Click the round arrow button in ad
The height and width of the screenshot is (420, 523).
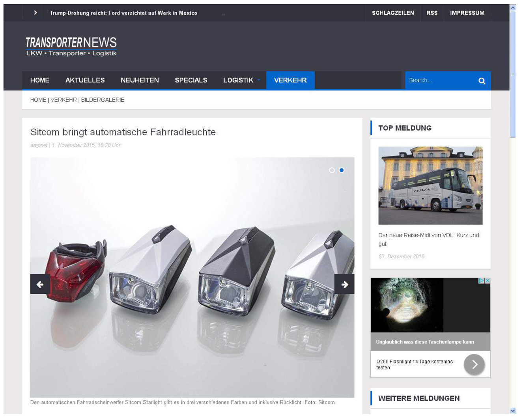tap(474, 364)
